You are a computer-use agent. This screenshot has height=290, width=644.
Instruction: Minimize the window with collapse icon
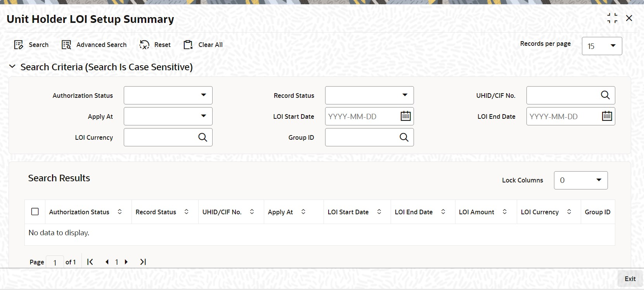[612, 18]
